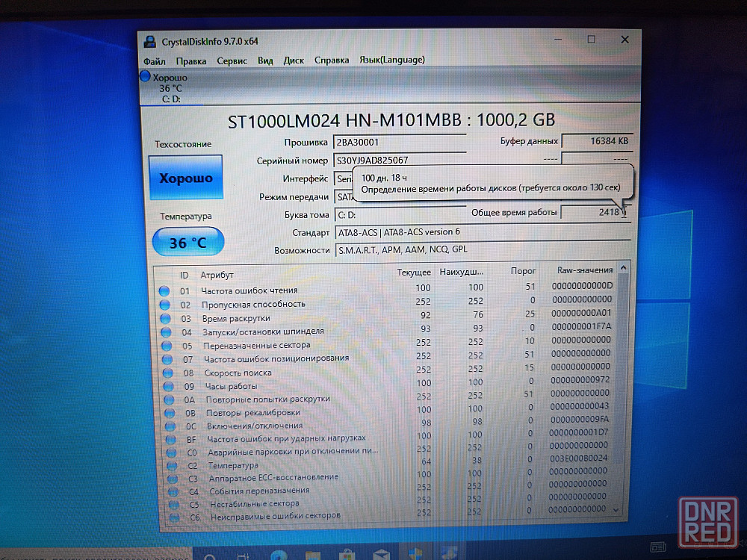Open the Правка menu
747x560 pixels.
(191, 61)
